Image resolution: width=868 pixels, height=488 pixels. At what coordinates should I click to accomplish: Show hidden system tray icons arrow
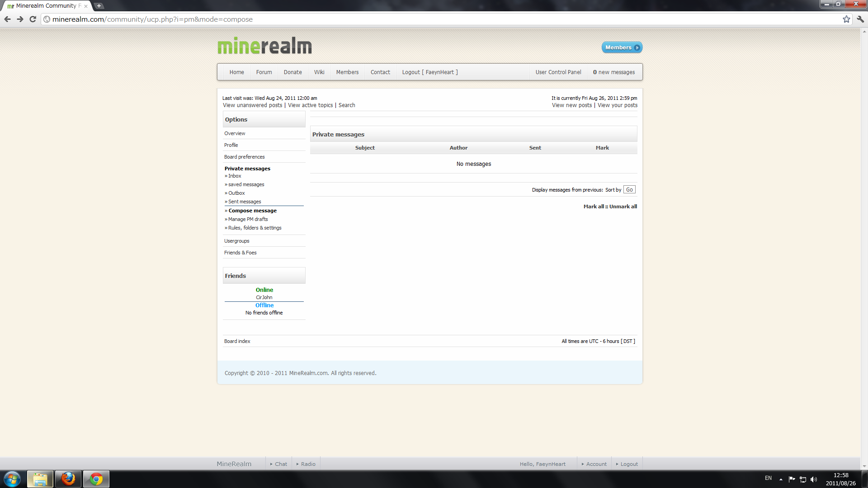781,479
